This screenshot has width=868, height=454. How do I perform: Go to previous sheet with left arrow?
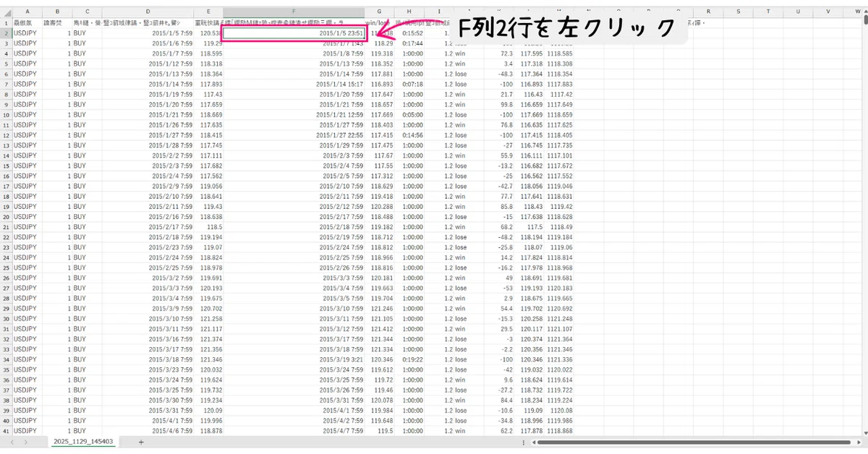click(12, 441)
